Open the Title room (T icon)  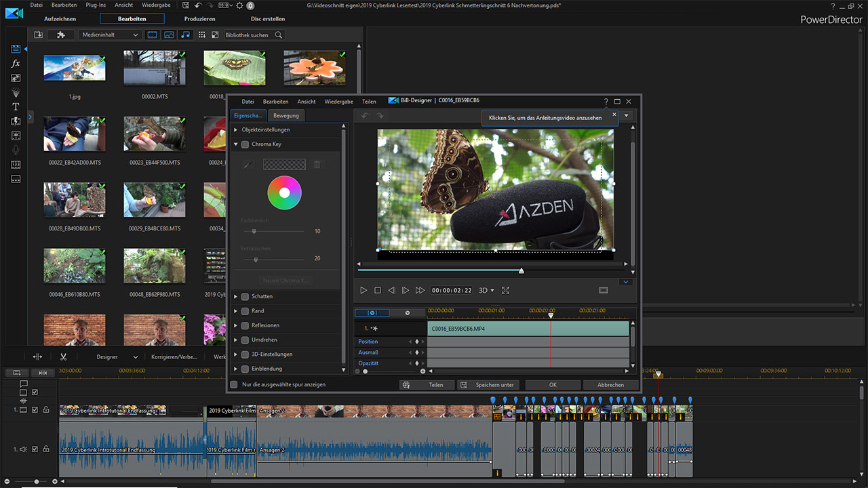tap(16, 107)
